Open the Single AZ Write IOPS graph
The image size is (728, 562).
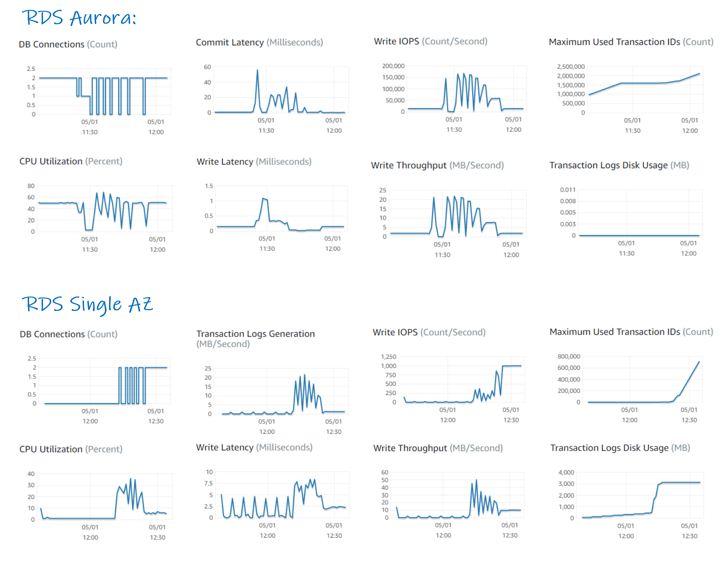coord(461,379)
